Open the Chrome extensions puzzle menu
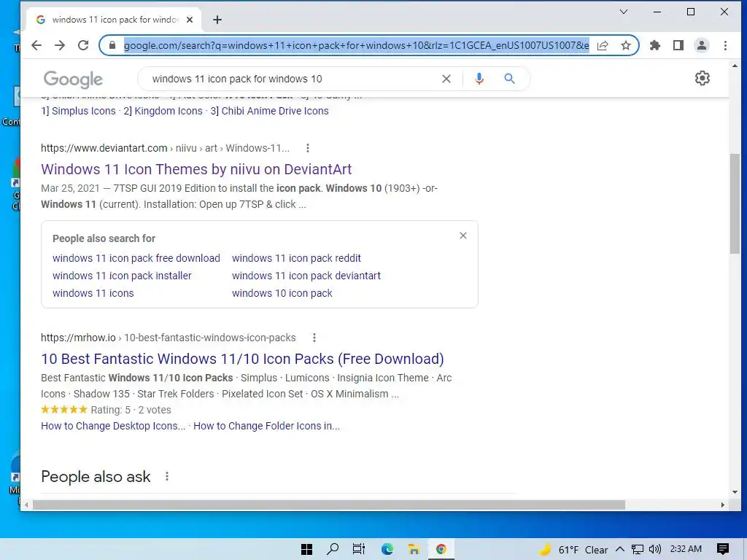Image resolution: width=747 pixels, height=560 pixels. coord(655,45)
